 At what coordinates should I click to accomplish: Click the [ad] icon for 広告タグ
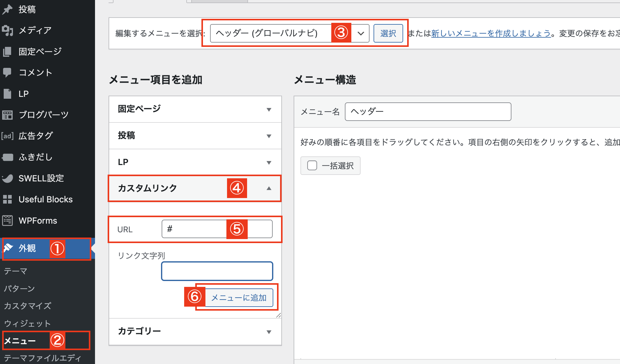click(x=7, y=136)
